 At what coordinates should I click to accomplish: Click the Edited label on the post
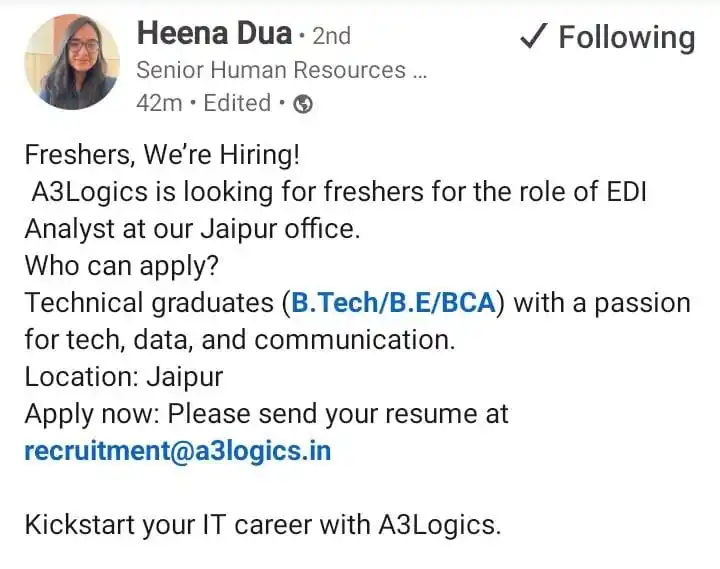click(x=237, y=103)
